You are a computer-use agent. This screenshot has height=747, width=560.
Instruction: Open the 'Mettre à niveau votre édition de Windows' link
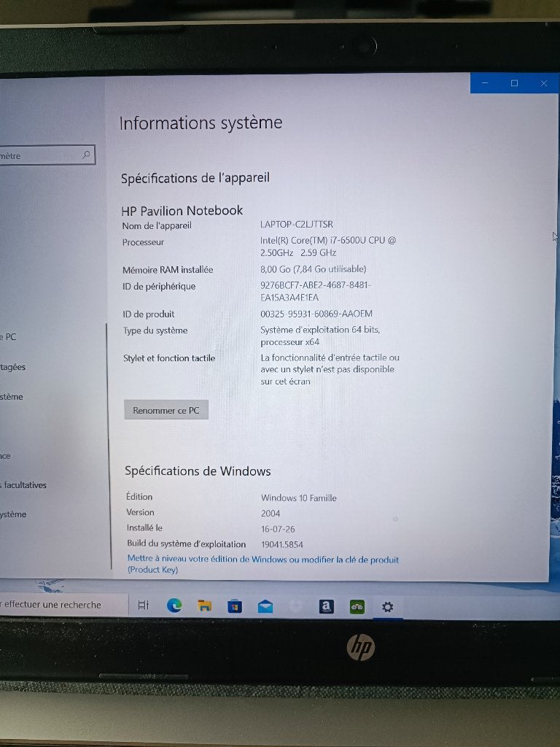tap(262, 564)
